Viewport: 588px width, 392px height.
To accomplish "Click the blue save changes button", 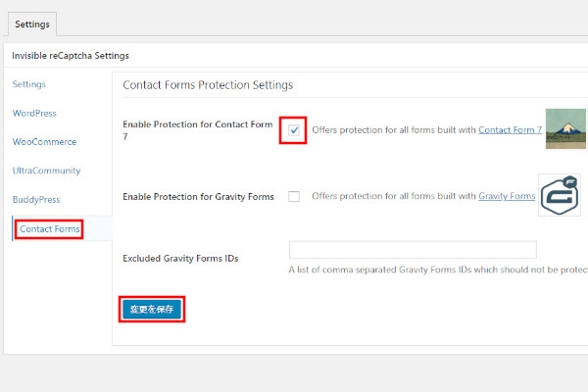I will [x=152, y=309].
